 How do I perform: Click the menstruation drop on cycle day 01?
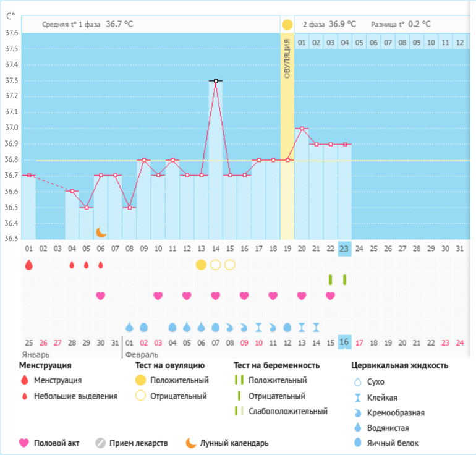pyautogui.click(x=28, y=265)
